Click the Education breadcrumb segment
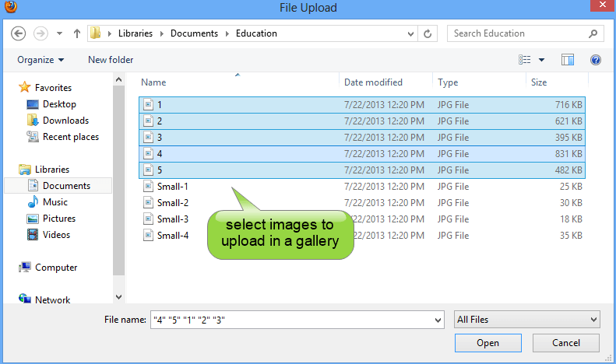The height and width of the screenshot is (364, 616). click(256, 33)
